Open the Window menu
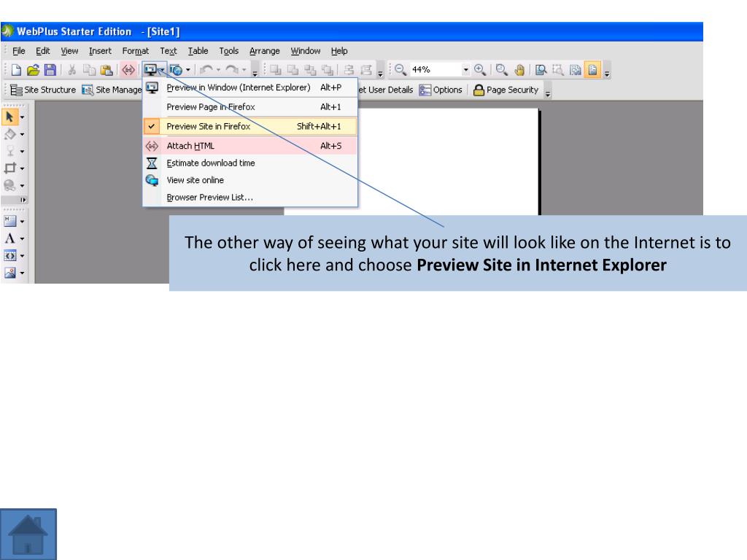Screen dimensions: 747x560 click(306, 51)
